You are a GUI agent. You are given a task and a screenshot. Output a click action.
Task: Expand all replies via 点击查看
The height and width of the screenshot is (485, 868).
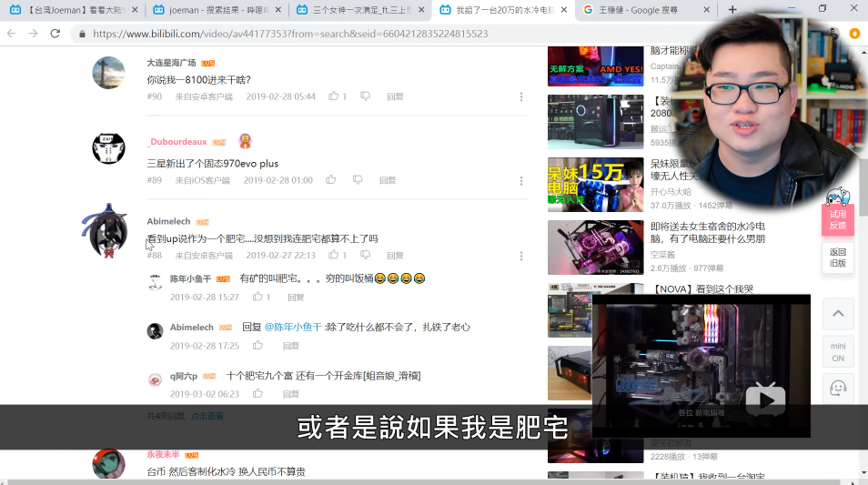pos(207,416)
